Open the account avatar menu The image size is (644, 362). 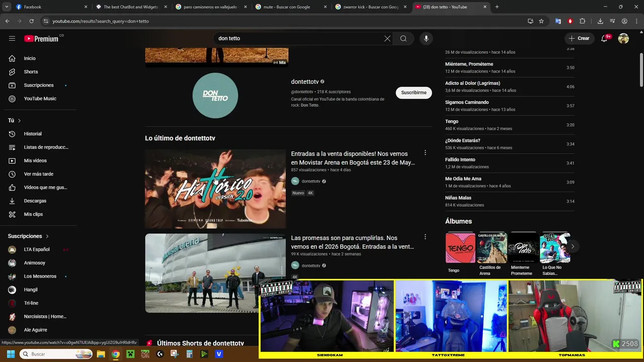coord(623,39)
